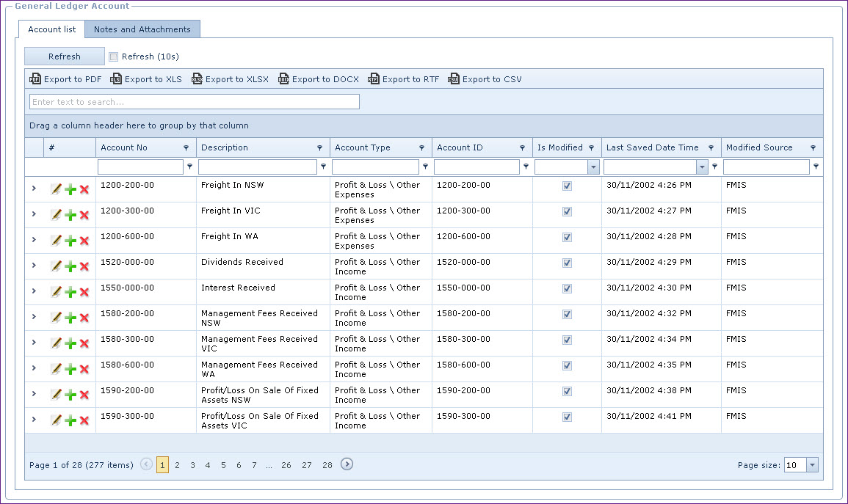The width and height of the screenshot is (848, 504).
Task: Open the Page size dropdown
Action: coord(812,465)
